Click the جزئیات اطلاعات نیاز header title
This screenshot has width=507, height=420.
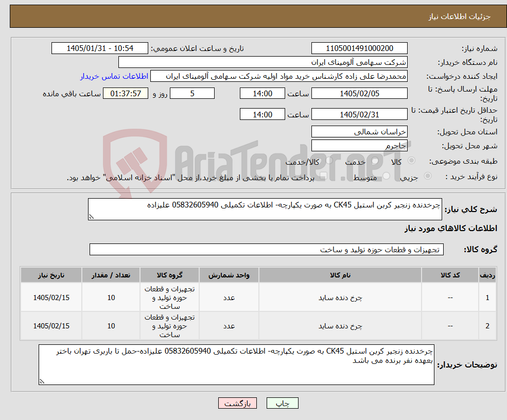[x=460, y=16]
